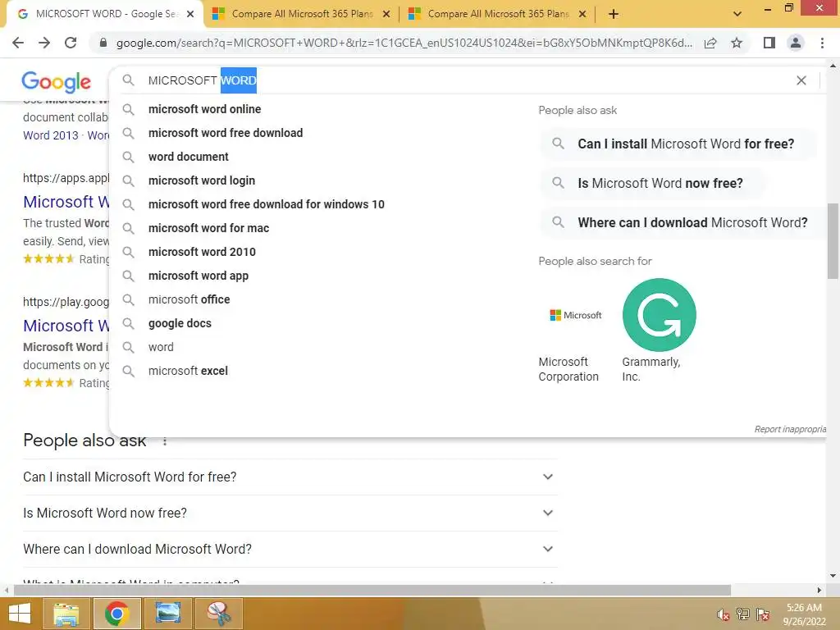The height and width of the screenshot is (630, 840).
Task: Expand 'Can I install Microsoft Word for free?' question
Action: [290, 477]
